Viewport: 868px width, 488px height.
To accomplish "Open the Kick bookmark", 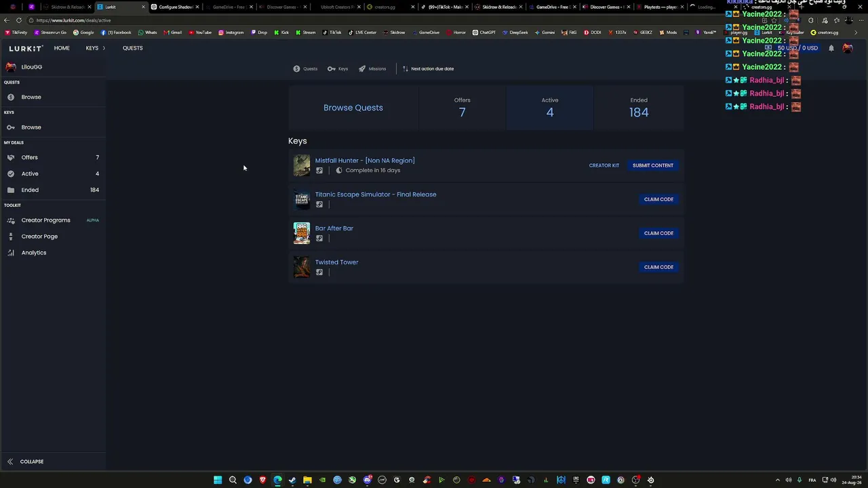I will click(281, 33).
